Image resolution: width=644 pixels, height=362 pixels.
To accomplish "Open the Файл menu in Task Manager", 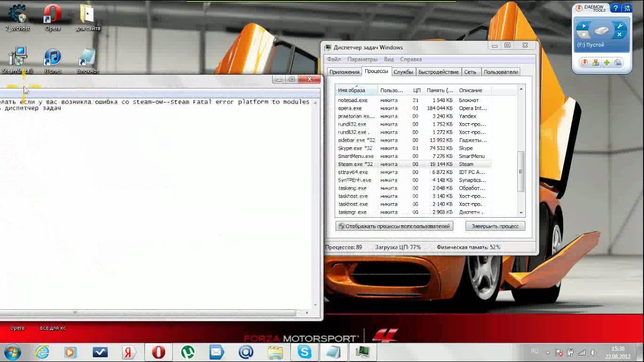I will [334, 59].
